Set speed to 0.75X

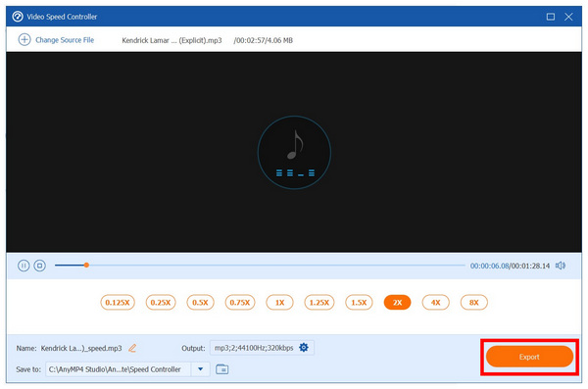(240, 303)
